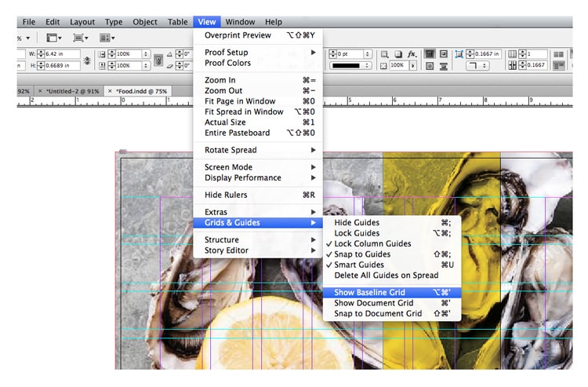Enable Snap to Document Grid
The width and height of the screenshot is (588, 387).
click(x=392, y=313)
